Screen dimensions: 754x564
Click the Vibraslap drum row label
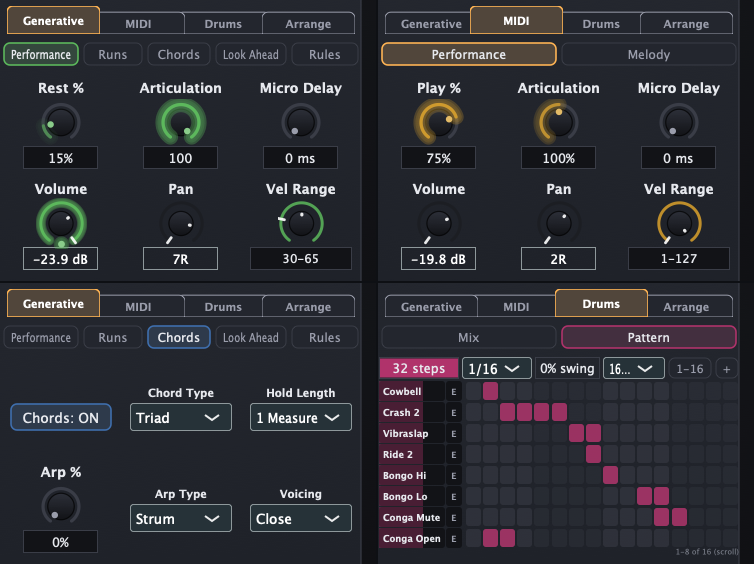tap(412, 434)
